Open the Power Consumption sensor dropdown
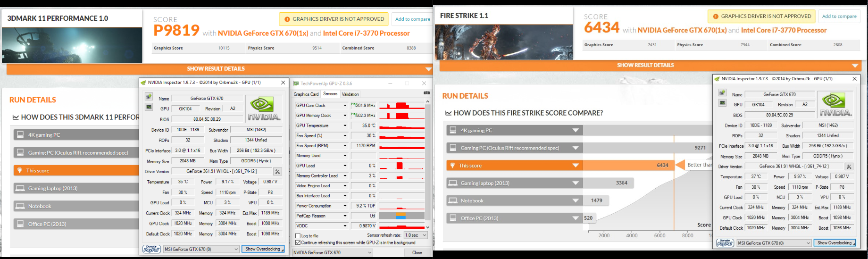The image size is (868, 259). tap(345, 206)
